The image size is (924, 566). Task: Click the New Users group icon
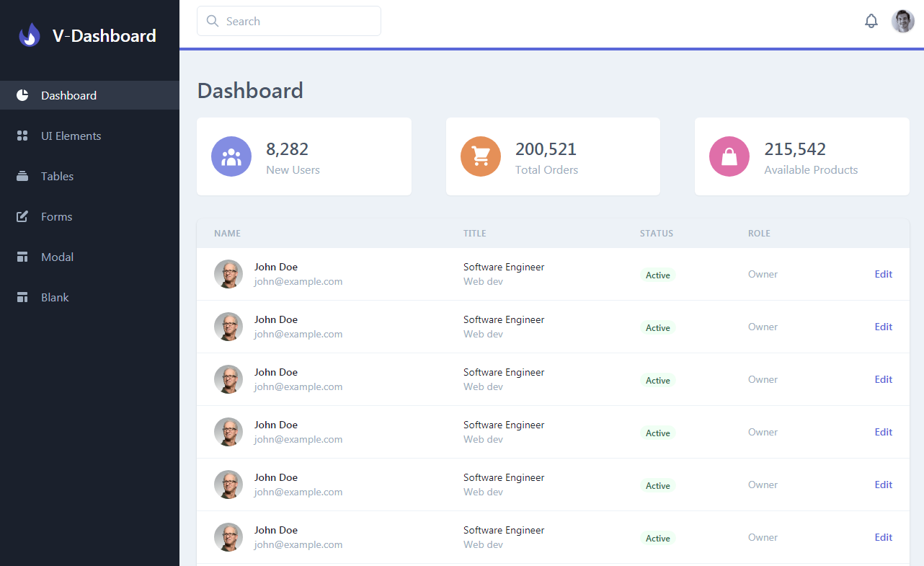click(231, 156)
